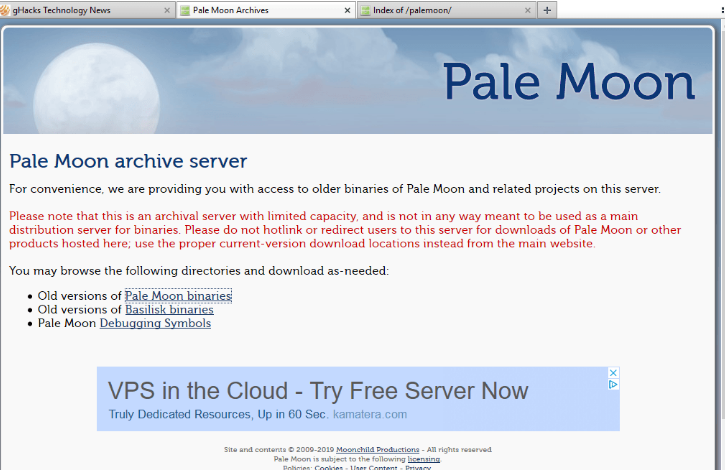Open the Moonchild Productions footer link
This screenshot has width=725, height=470.
(x=377, y=450)
